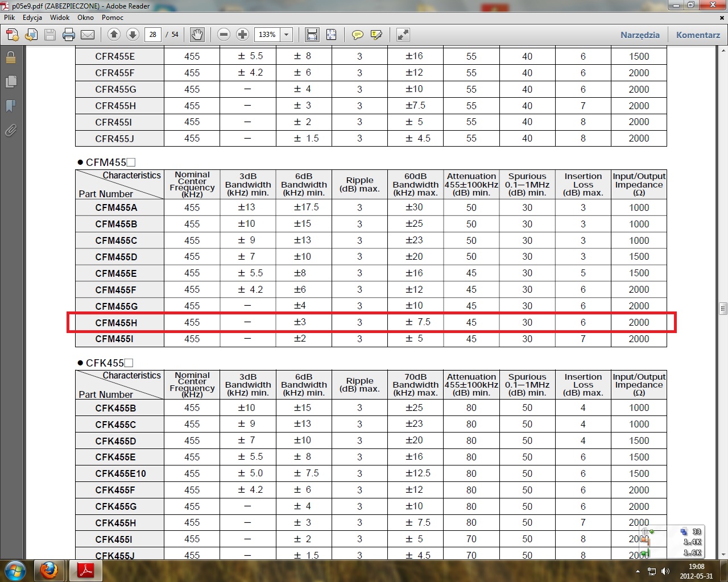Image resolution: width=728 pixels, height=582 pixels.
Task: Click the part number CFR455E
Action: (x=115, y=57)
